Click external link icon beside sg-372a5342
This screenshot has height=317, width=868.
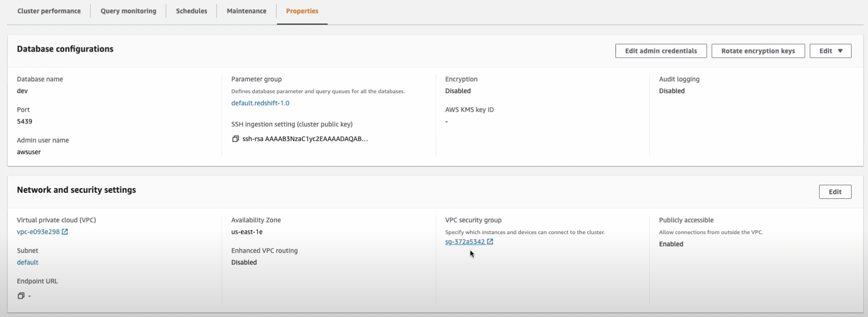click(x=490, y=242)
